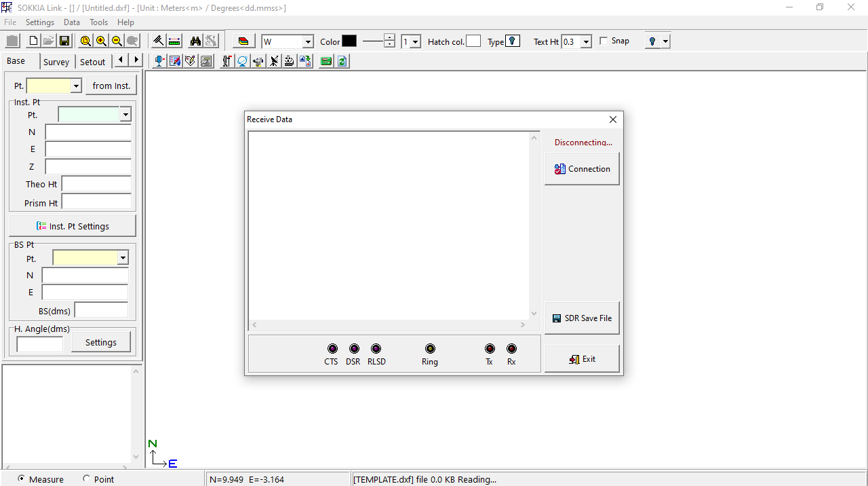Click the New file icon
Viewport: 868px width, 486px height.
click(x=33, y=41)
